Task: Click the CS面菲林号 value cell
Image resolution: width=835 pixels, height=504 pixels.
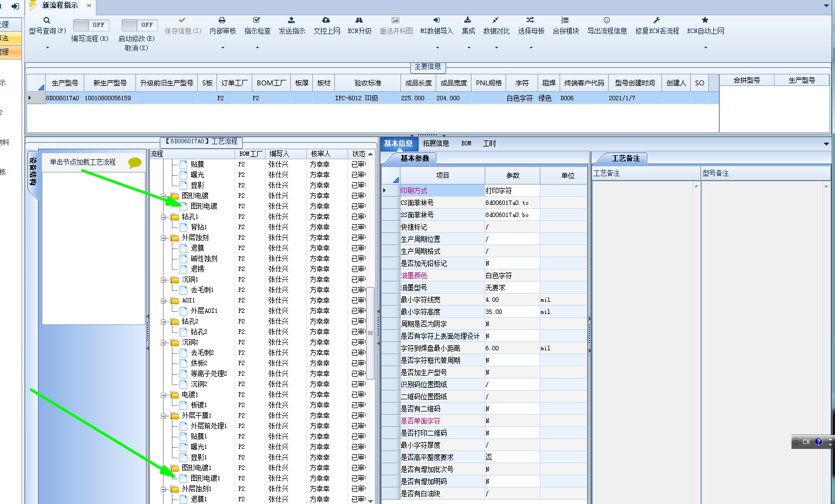Action: (512, 203)
